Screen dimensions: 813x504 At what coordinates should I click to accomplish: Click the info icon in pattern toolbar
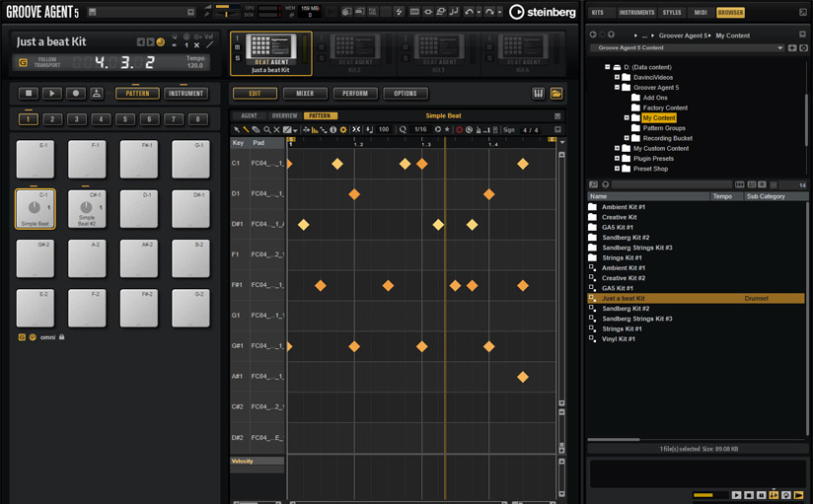[333, 129]
